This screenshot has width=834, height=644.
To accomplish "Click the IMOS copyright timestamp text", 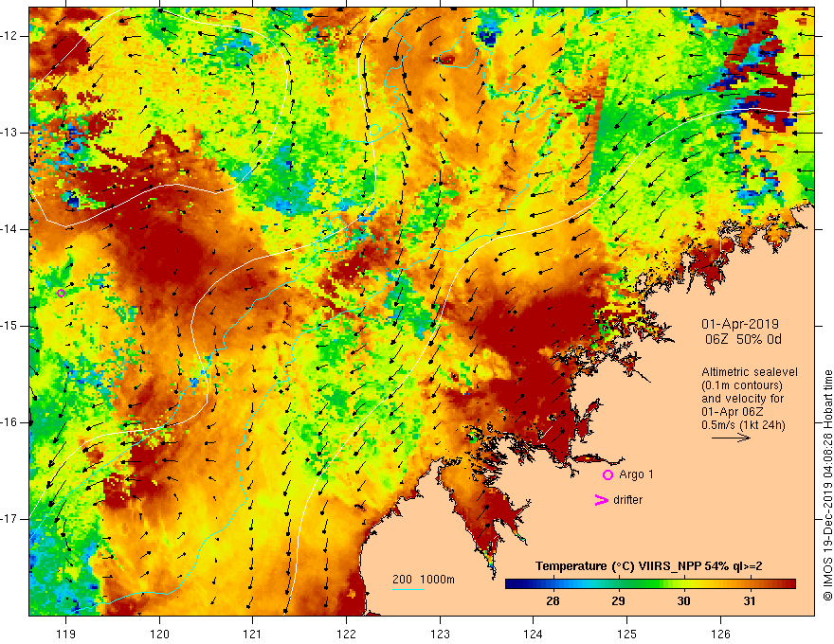I will (x=827, y=485).
